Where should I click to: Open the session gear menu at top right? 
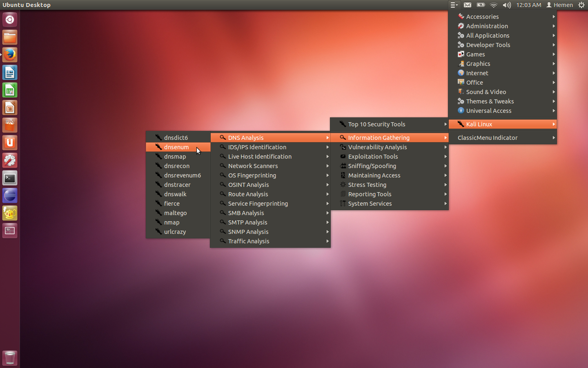[581, 5]
